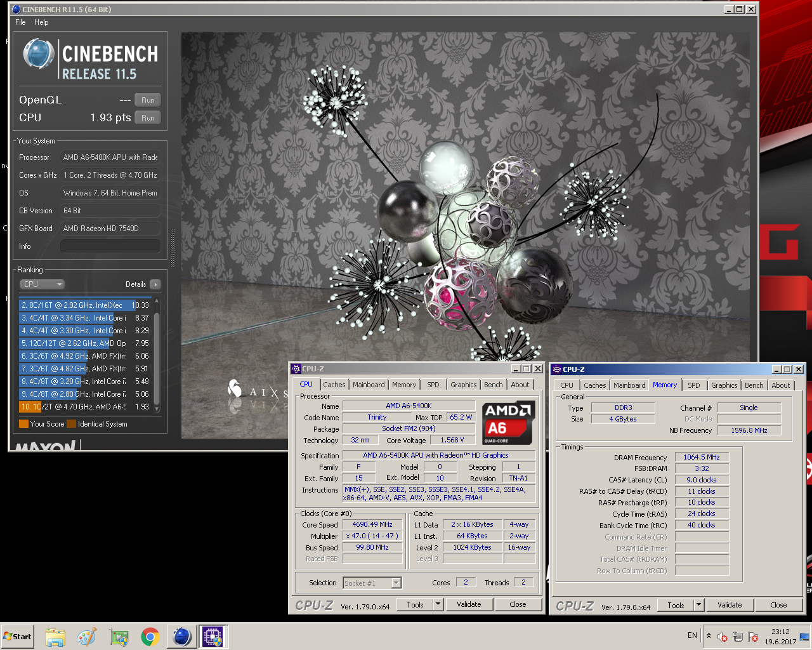Click the network tray icon
The height and width of the screenshot is (650, 812).
738,637
